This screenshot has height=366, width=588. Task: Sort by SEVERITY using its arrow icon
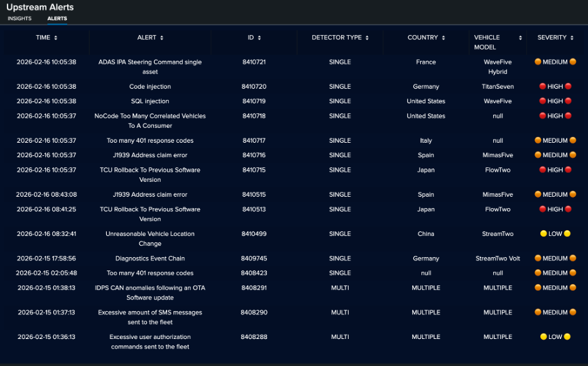click(572, 38)
